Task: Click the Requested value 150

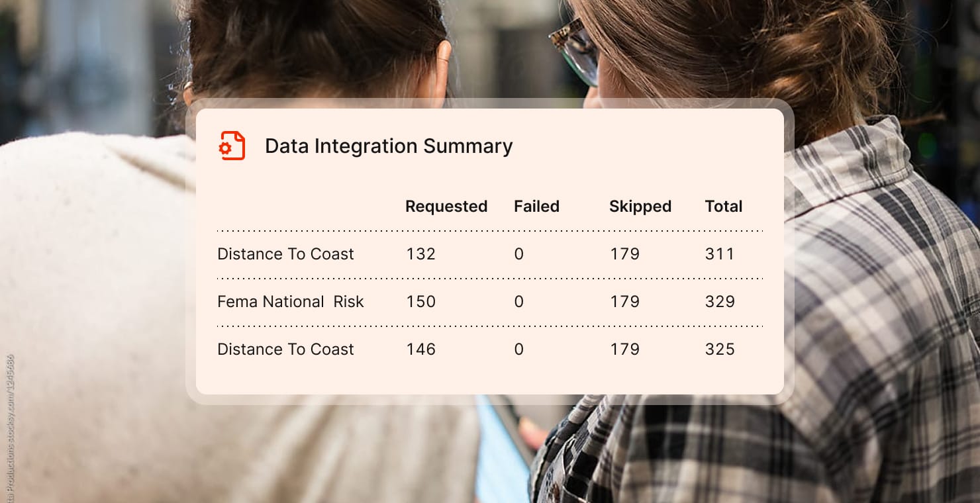Action: 420,302
